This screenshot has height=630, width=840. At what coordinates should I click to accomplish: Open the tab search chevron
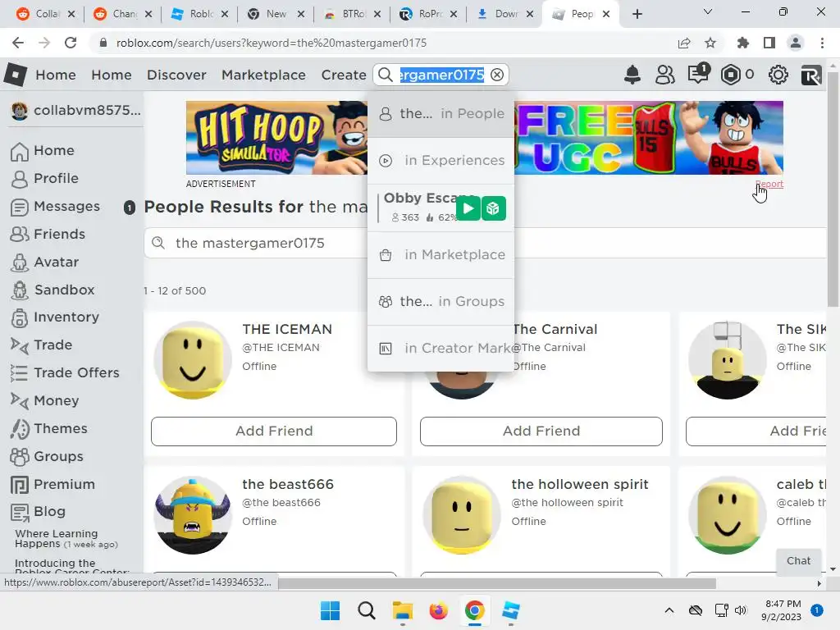point(708,12)
